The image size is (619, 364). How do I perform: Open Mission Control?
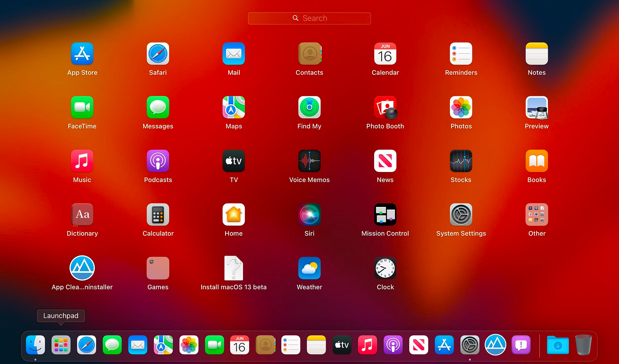point(385,214)
